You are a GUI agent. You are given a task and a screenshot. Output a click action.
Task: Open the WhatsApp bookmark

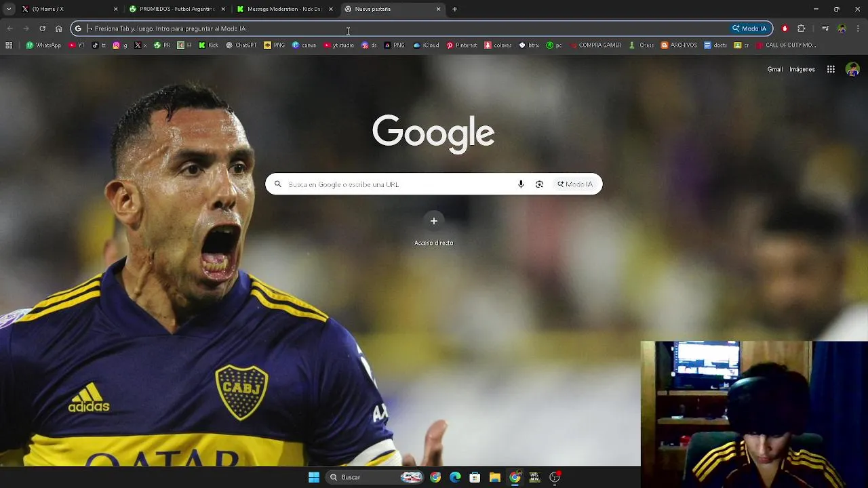tap(43, 45)
